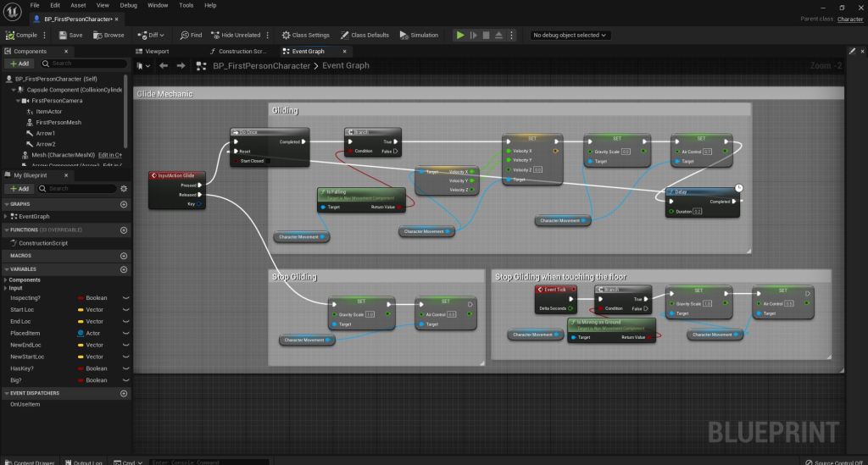This screenshot has height=465, width=868.
Task: Toggle visibility eye for HasKey? variable
Action: click(x=125, y=368)
